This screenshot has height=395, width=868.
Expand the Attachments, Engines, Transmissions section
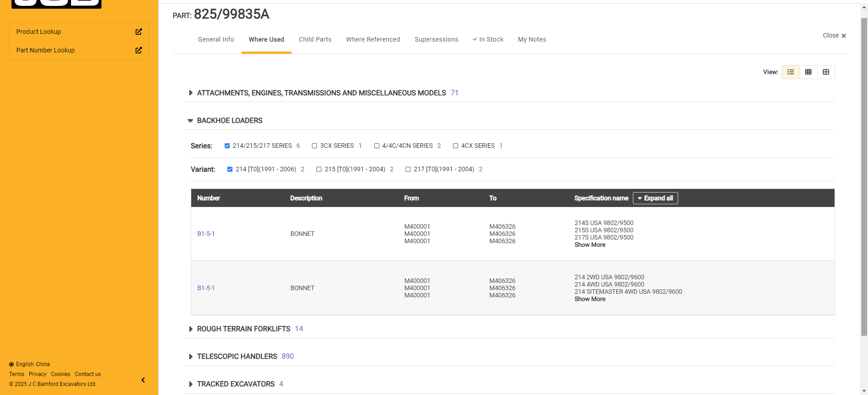pyautogui.click(x=191, y=93)
